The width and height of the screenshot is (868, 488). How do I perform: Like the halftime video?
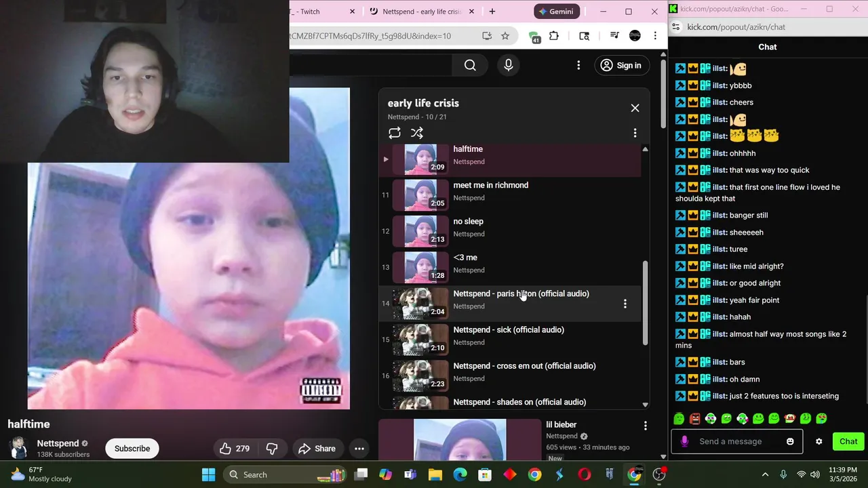[235, 449]
